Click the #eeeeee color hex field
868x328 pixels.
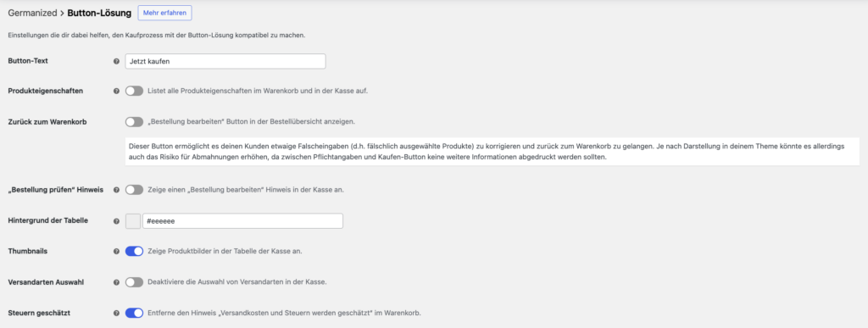[x=243, y=221]
